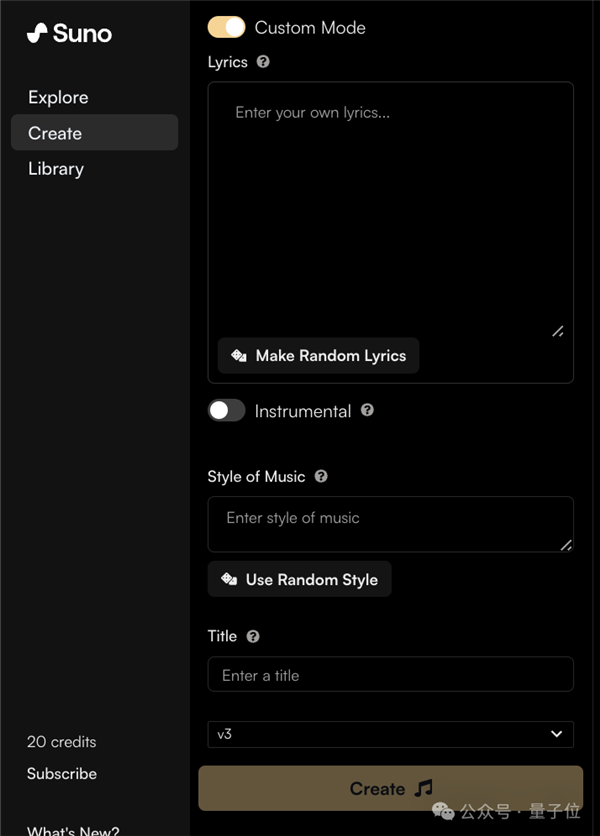Disable the Custom Mode toggle
The image size is (600, 836).
[x=227, y=27]
